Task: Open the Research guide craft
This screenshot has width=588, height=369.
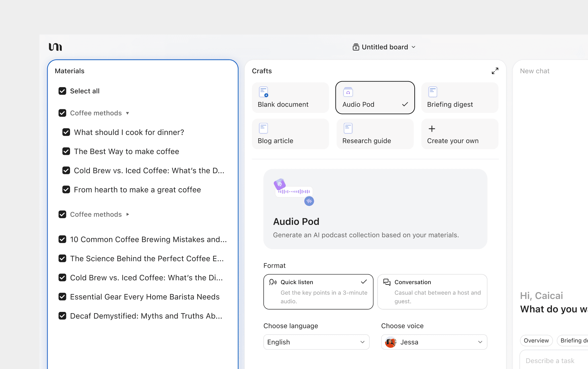Action: [375, 134]
